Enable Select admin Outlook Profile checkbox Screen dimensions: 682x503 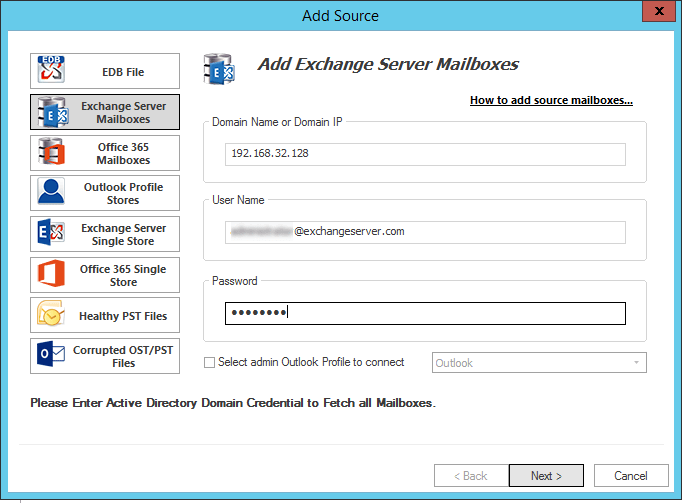pyautogui.click(x=209, y=362)
